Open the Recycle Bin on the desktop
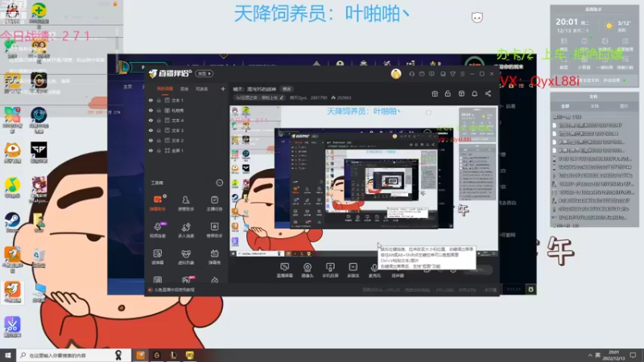Viewport: 644px width, 362px height. pyautogui.click(x=39, y=257)
